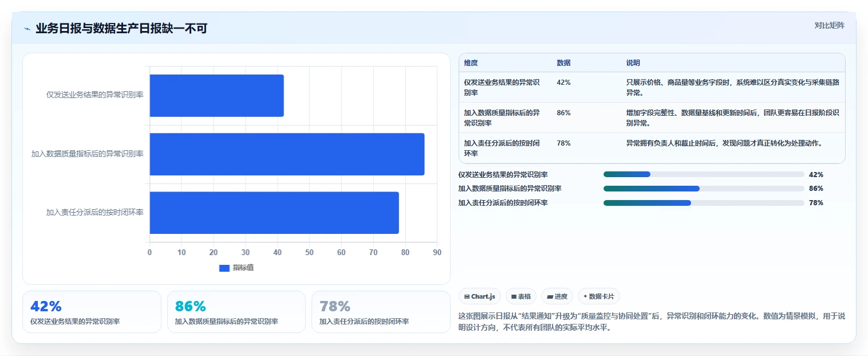Viewport: 868px width, 356px height.
Task: Click the 42% cell in the table
Action: tap(563, 83)
